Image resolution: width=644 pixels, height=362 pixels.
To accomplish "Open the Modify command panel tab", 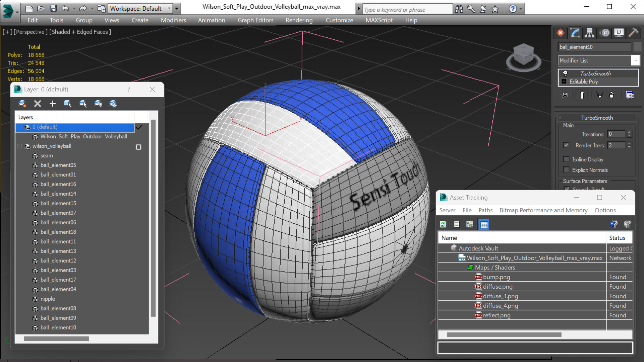I will click(x=575, y=32).
